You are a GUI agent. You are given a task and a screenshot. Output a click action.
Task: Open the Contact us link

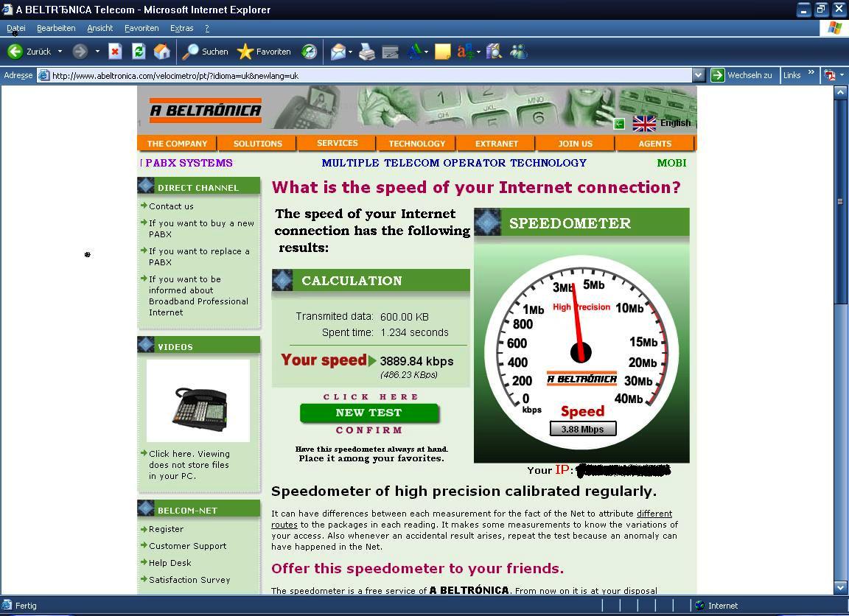[x=171, y=206]
